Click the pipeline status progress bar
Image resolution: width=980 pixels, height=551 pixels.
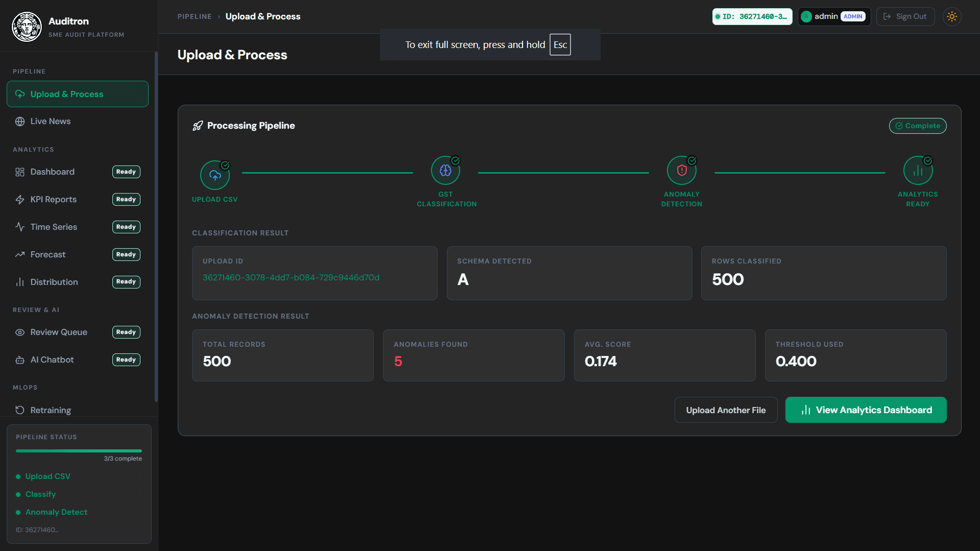click(79, 451)
